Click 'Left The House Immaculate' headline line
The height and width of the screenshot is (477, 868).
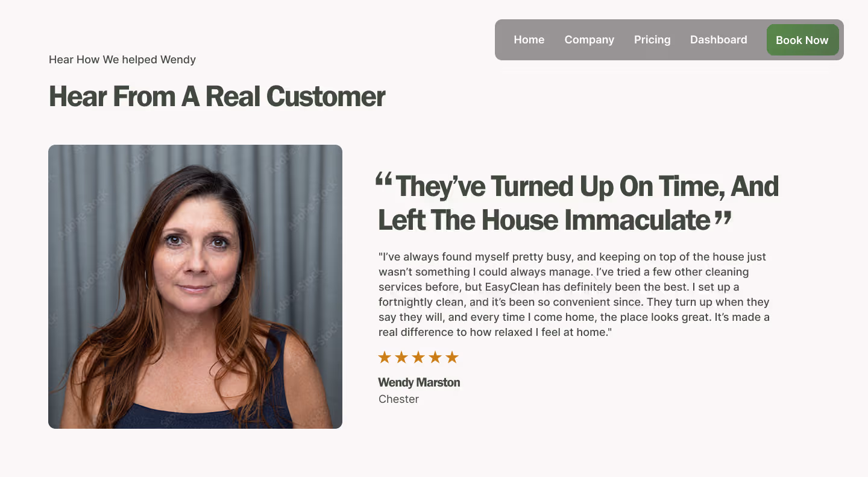(x=544, y=220)
